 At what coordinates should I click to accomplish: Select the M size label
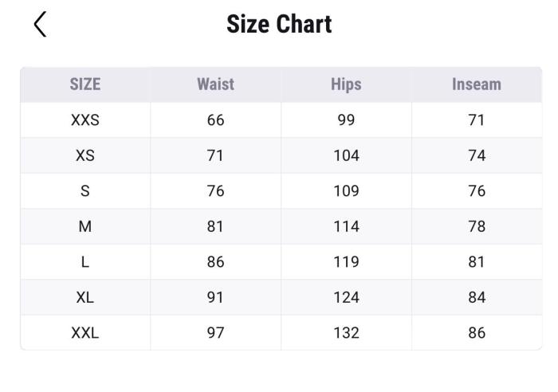[x=85, y=226]
